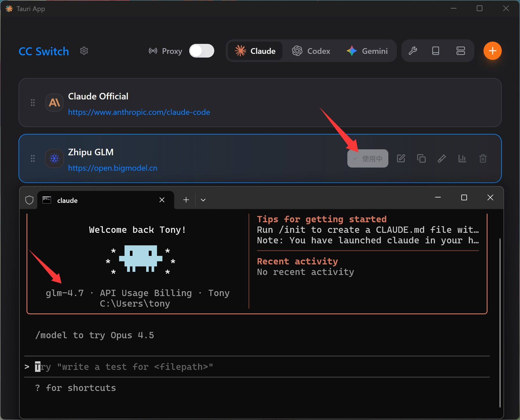Click the book icon in toolbar
Screen dimensions: 520x420
[x=436, y=51]
